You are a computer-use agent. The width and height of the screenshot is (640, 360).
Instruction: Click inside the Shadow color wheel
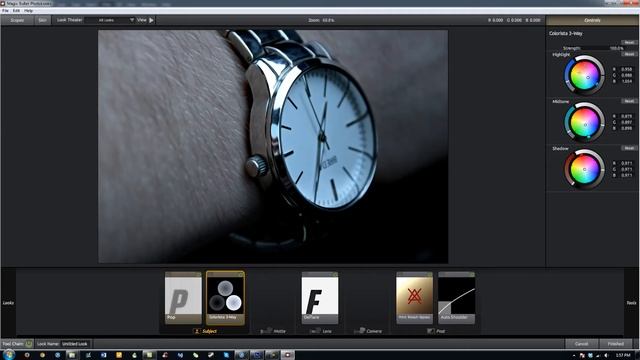tap(584, 169)
